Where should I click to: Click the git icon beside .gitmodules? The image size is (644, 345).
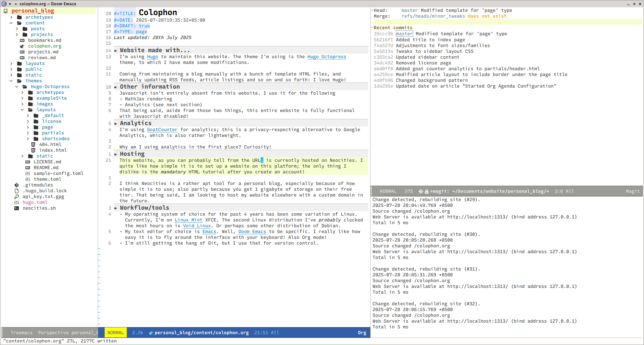17,185
